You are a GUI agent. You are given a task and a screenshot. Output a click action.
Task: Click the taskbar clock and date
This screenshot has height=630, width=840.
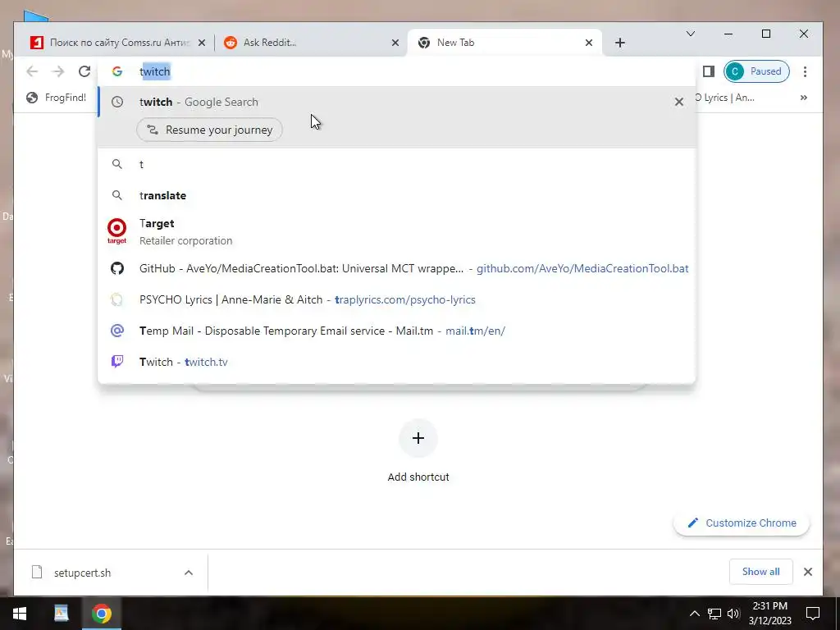pos(769,614)
